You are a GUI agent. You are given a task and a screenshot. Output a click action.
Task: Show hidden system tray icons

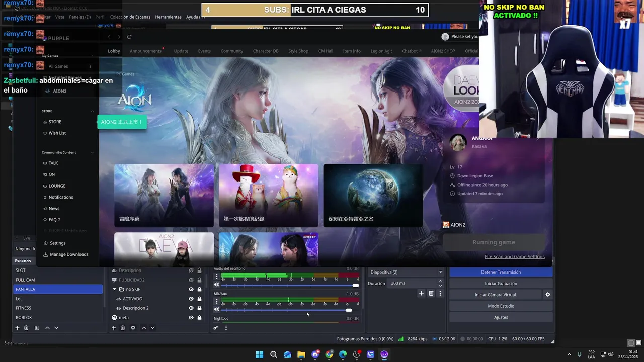[x=569, y=354]
